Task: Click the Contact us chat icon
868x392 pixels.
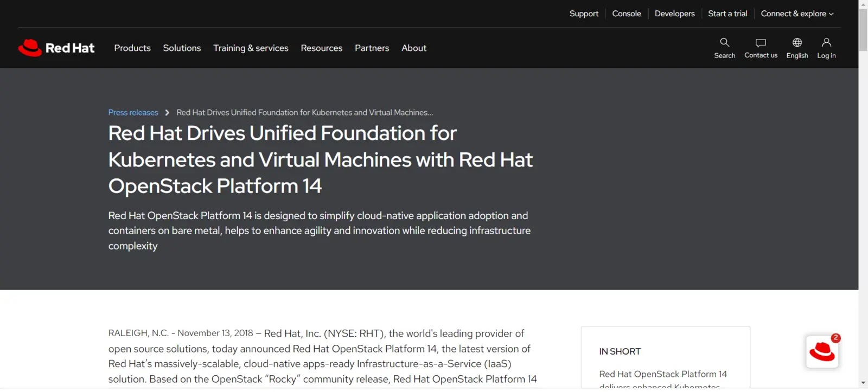Action: pos(761,43)
